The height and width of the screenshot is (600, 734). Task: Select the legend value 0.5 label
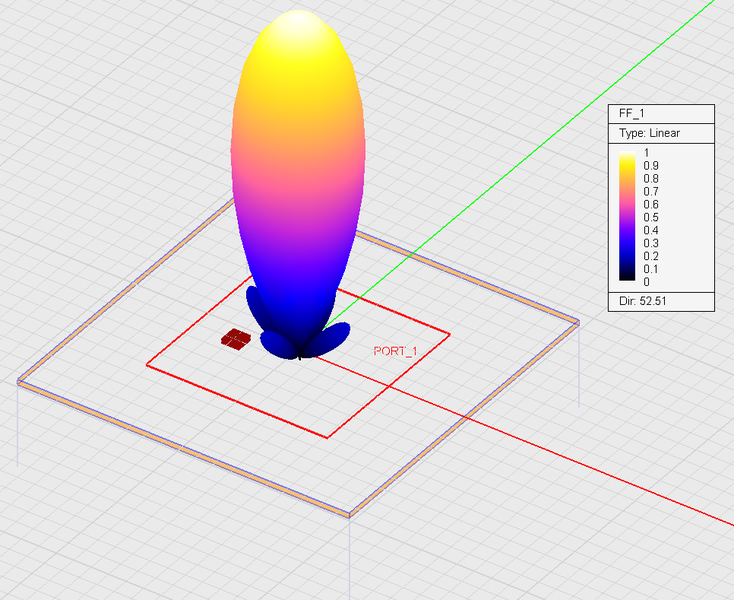650,217
